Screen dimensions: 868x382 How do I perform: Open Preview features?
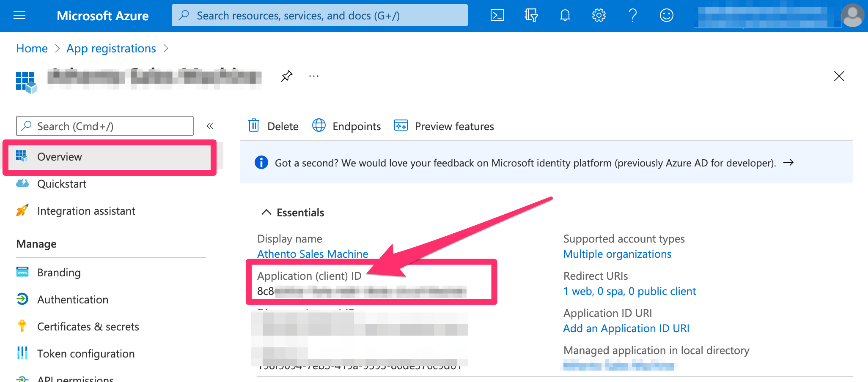[444, 126]
